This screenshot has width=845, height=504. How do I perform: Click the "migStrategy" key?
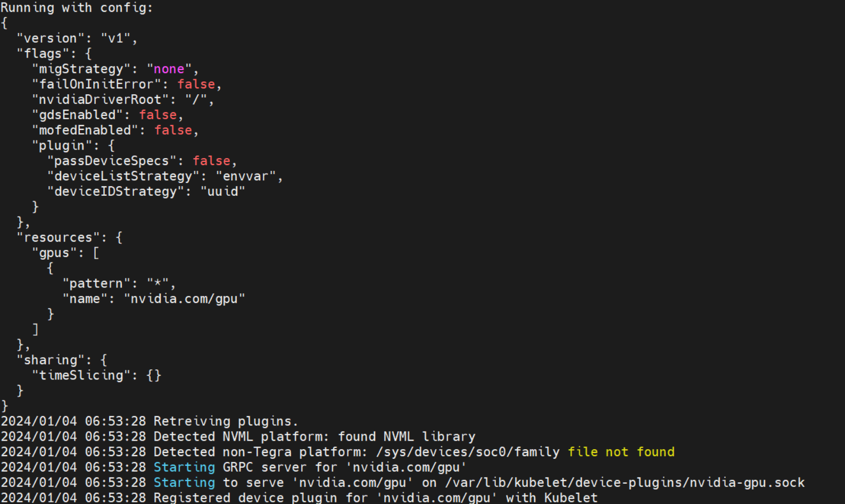[x=81, y=69]
